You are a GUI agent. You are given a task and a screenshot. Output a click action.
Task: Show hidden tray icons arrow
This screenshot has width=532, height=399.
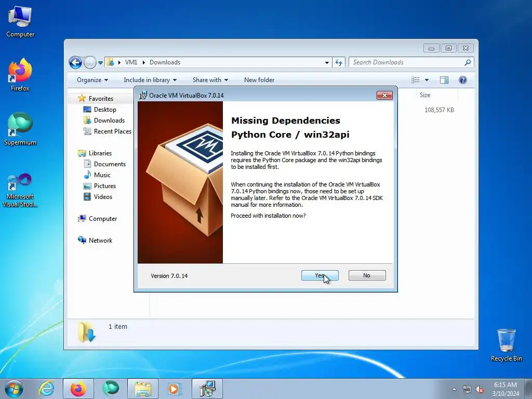coord(454,389)
